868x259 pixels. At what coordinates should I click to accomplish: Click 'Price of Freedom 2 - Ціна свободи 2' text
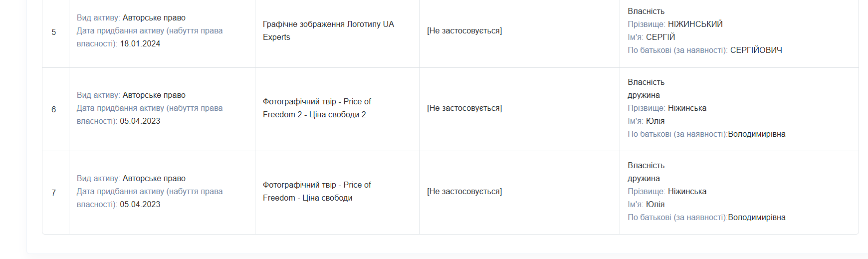click(x=317, y=108)
